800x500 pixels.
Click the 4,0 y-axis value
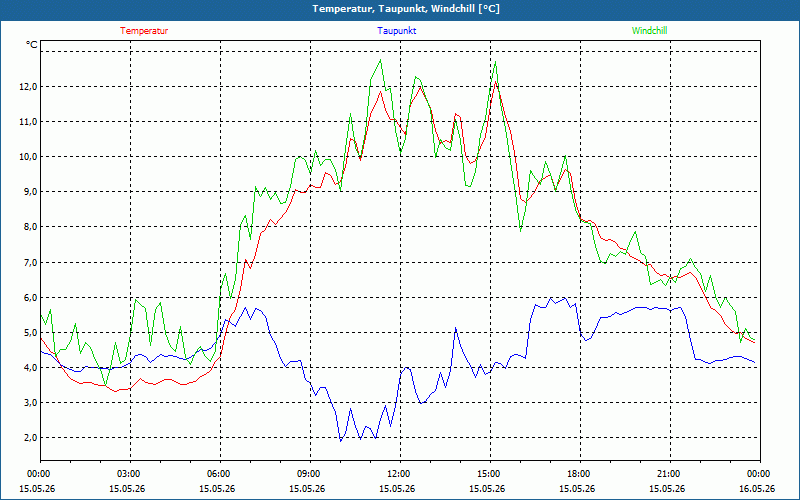pos(31,367)
